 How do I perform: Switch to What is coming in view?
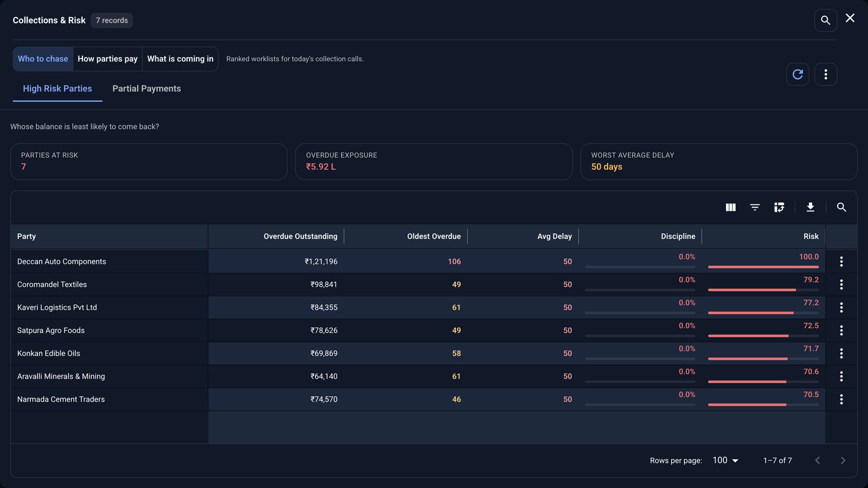[x=180, y=59]
